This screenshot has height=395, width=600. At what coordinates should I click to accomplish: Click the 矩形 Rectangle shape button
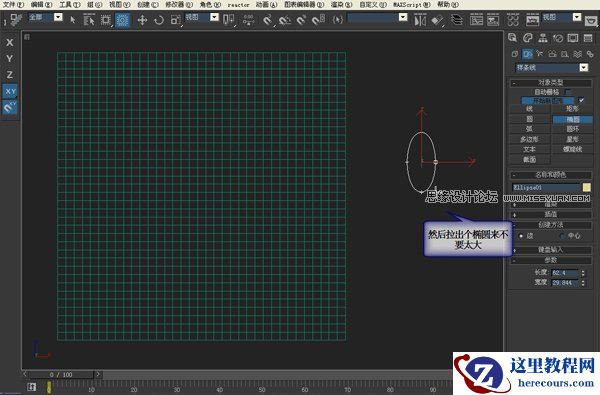pos(572,109)
